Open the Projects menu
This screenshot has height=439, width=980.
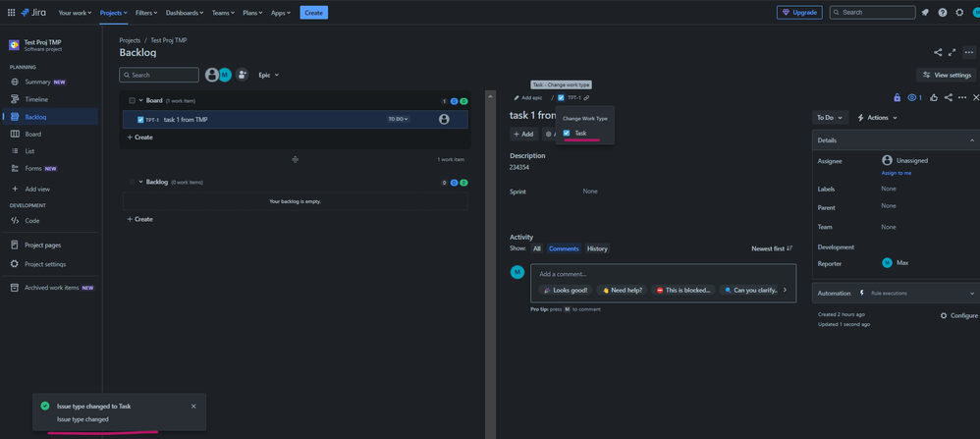pos(114,13)
